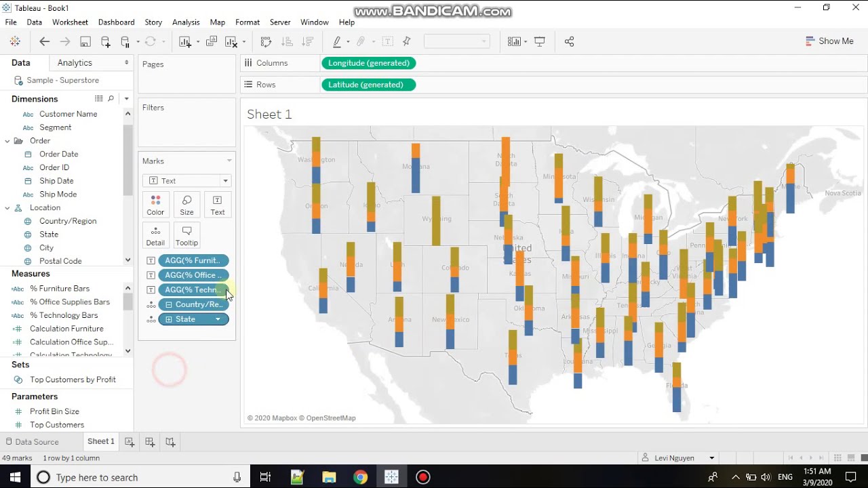The image size is (868, 488).
Task: Open Google Chrome from taskbar
Action: (x=360, y=477)
